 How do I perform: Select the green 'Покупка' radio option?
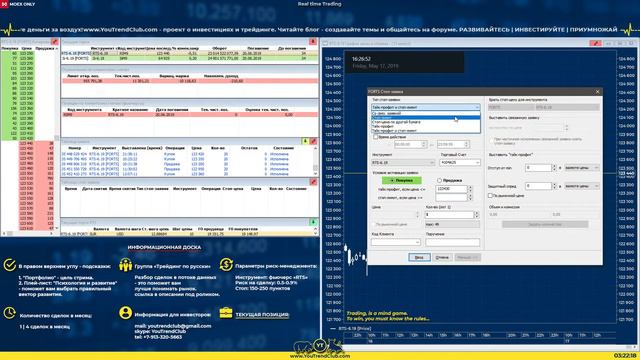pos(402,180)
